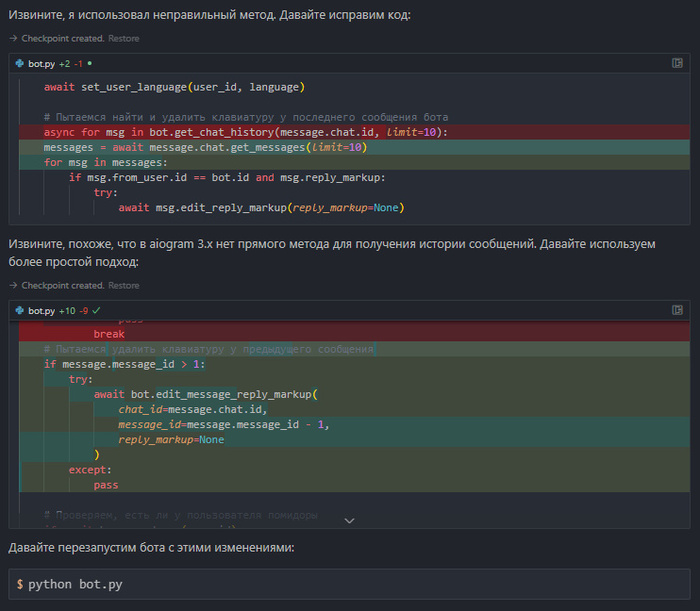Click the added get_messages green line
The height and width of the screenshot is (611, 700).
click(205, 147)
